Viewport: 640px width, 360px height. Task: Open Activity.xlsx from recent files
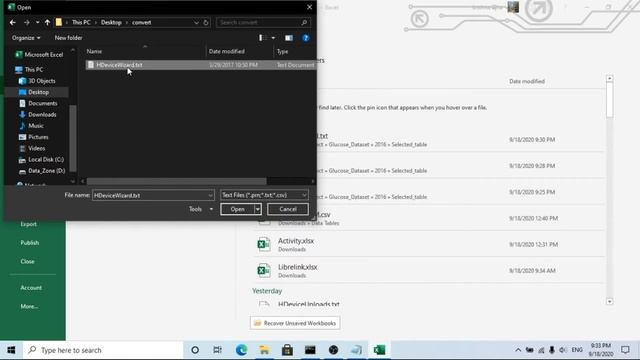(x=428, y=244)
